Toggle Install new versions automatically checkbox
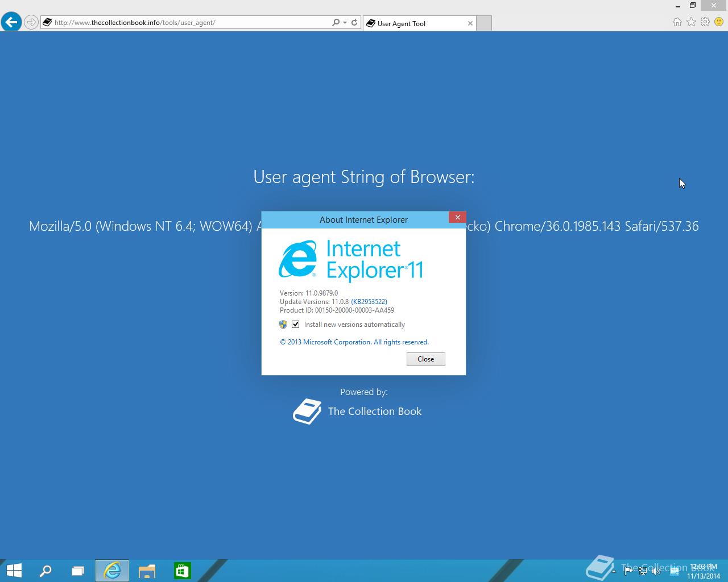Viewport: 728px width, 582px height. (295, 325)
